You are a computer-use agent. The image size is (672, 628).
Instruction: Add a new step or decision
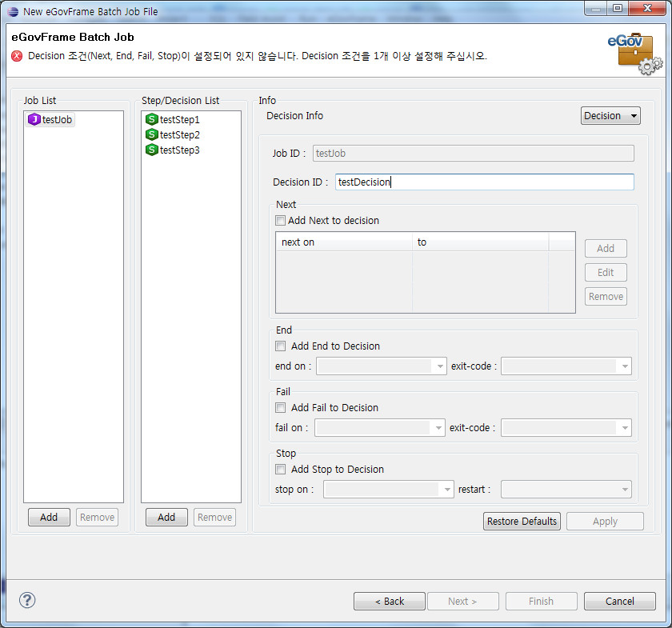(166, 518)
